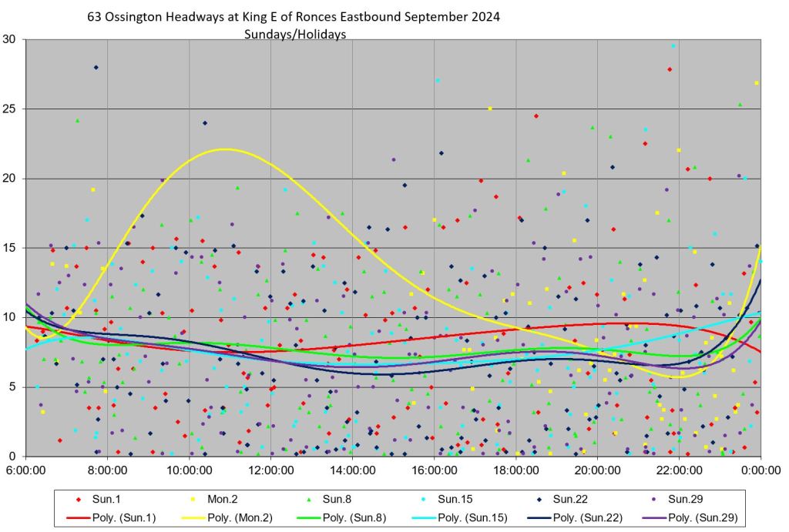This screenshot has height=532, width=789.
Task: Select the Sundays/Holidays subtitle text
Action: click(x=294, y=35)
